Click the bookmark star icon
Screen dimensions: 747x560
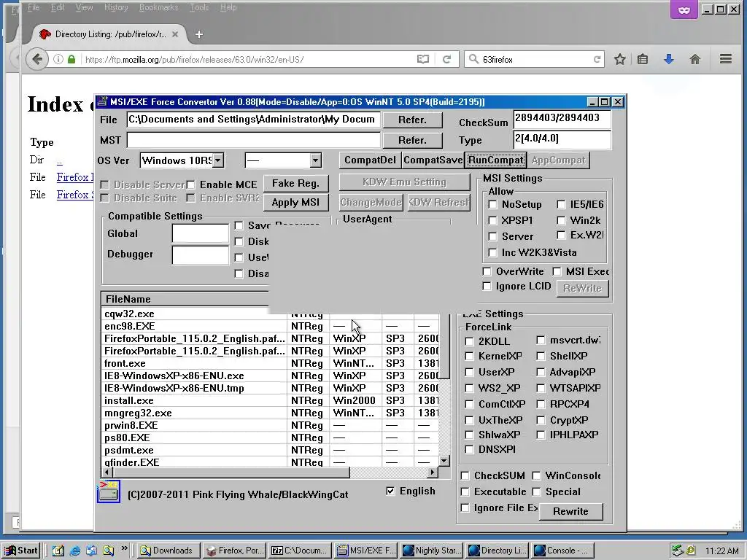tap(619, 59)
